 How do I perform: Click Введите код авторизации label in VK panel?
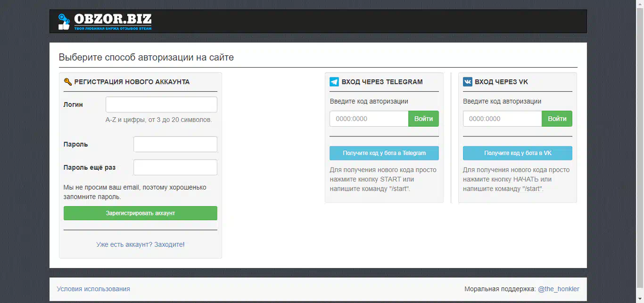[x=502, y=101]
